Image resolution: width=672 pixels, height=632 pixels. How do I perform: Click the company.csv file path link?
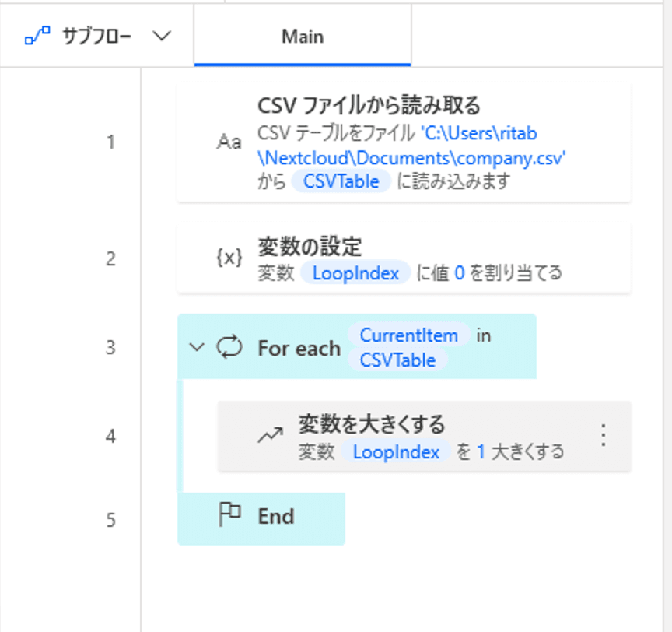(x=411, y=157)
